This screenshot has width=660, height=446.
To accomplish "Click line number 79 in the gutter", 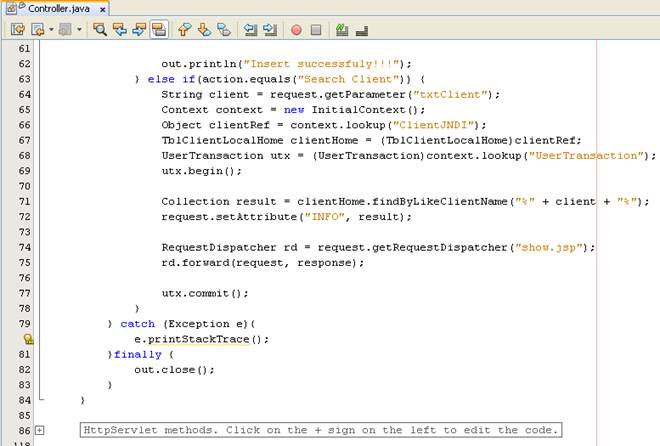I will click(24, 324).
